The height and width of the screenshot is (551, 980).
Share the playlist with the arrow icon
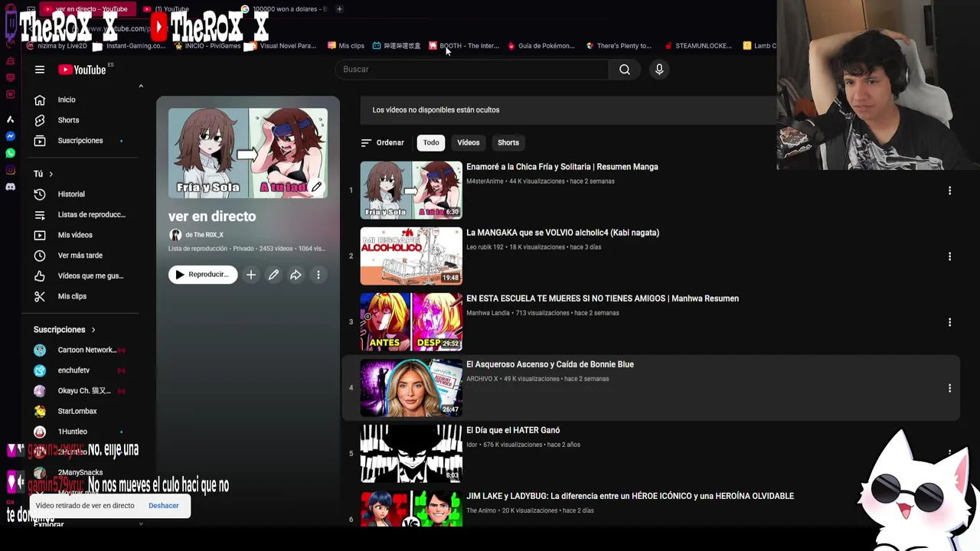[296, 275]
